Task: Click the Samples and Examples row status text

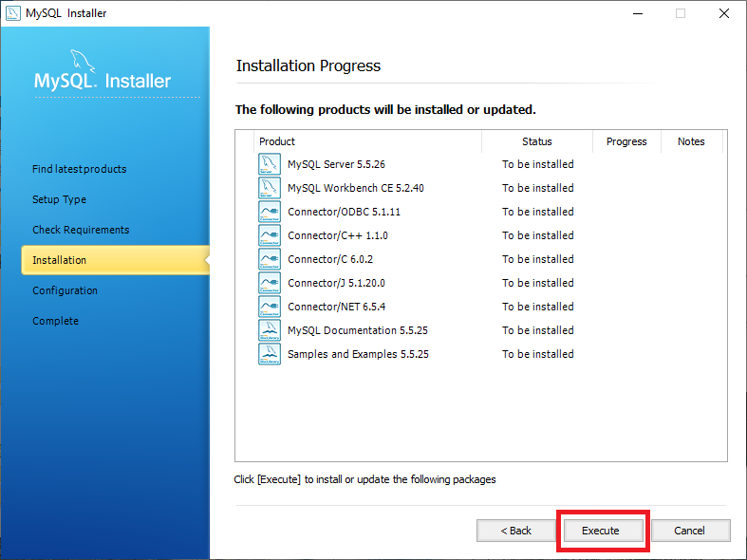Action: [538, 354]
